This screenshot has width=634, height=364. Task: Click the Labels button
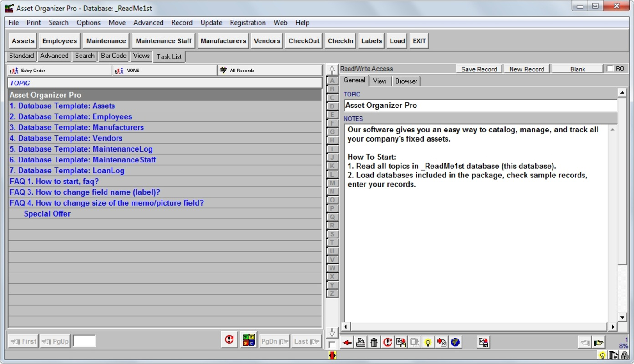(x=371, y=41)
